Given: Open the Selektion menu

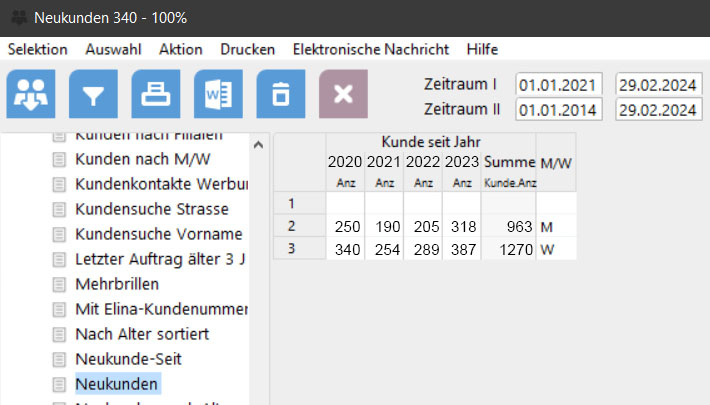Looking at the screenshot, I should click(37, 49).
